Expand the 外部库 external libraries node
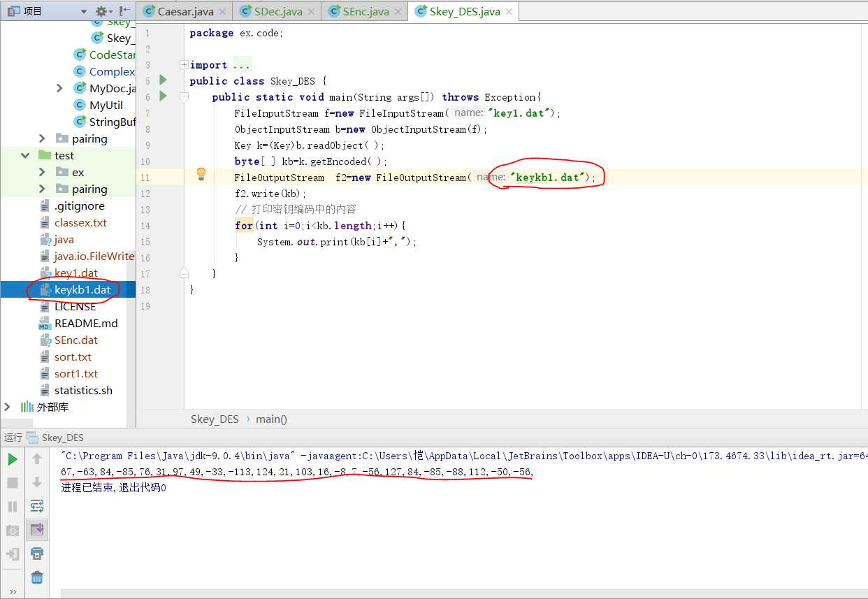The height and width of the screenshot is (599, 868). 8,407
